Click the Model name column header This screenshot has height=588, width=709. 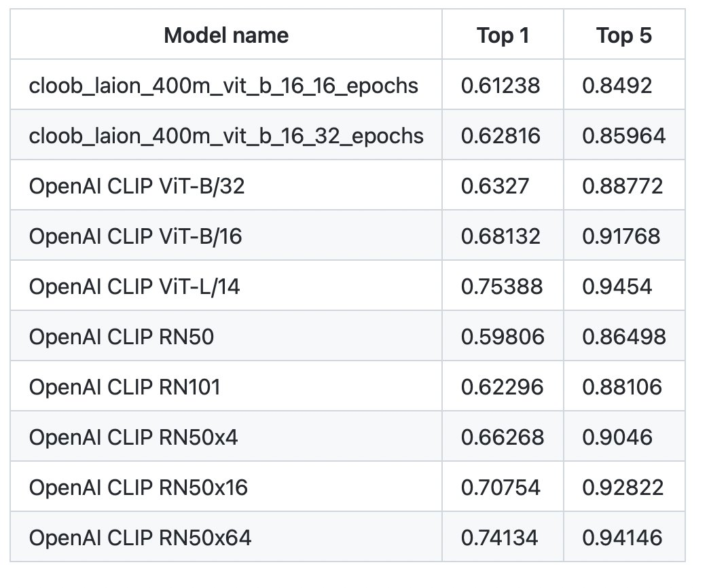click(x=226, y=35)
